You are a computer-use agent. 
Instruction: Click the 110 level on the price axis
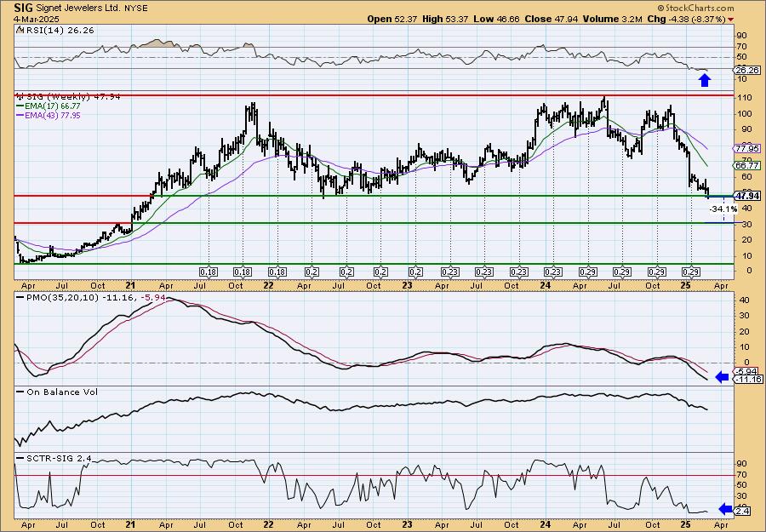[744, 98]
